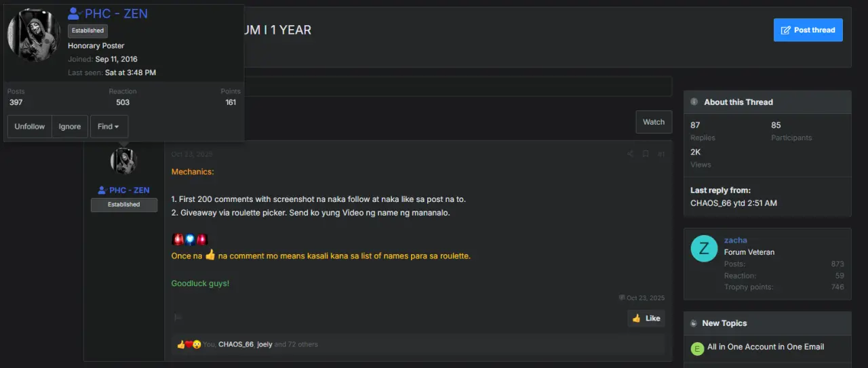The image size is (868, 368).
Task: Ignore this user via Ignore button
Action: coord(70,127)
